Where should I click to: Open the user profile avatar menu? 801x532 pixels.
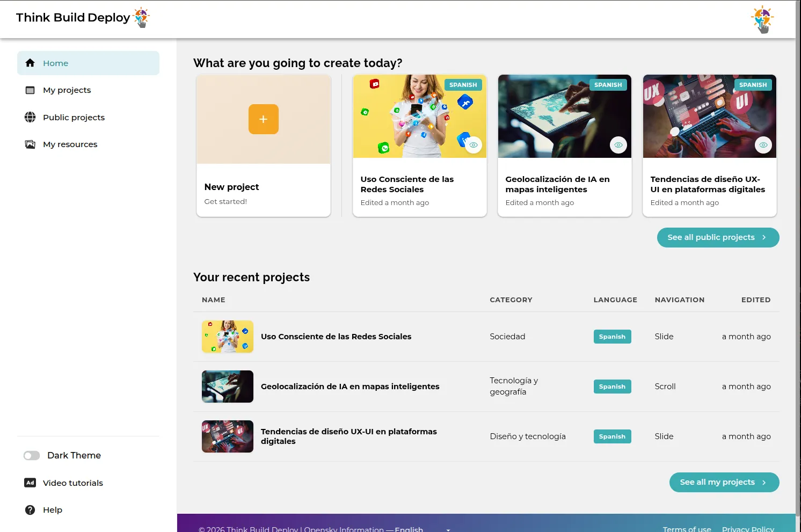tap(762, 19)
